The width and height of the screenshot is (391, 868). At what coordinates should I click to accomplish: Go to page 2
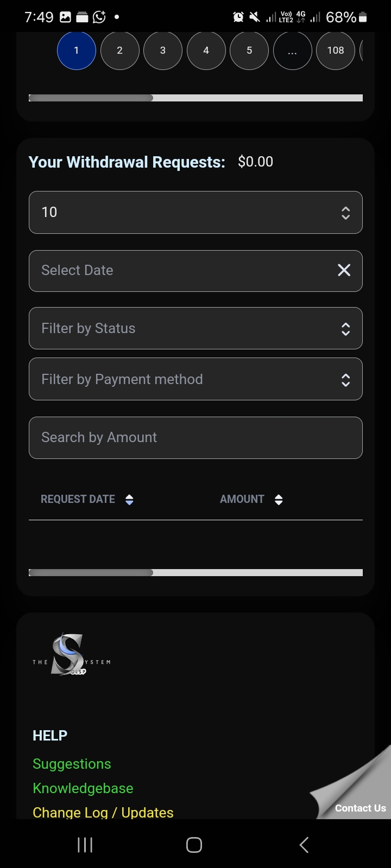tap(120, 50)
